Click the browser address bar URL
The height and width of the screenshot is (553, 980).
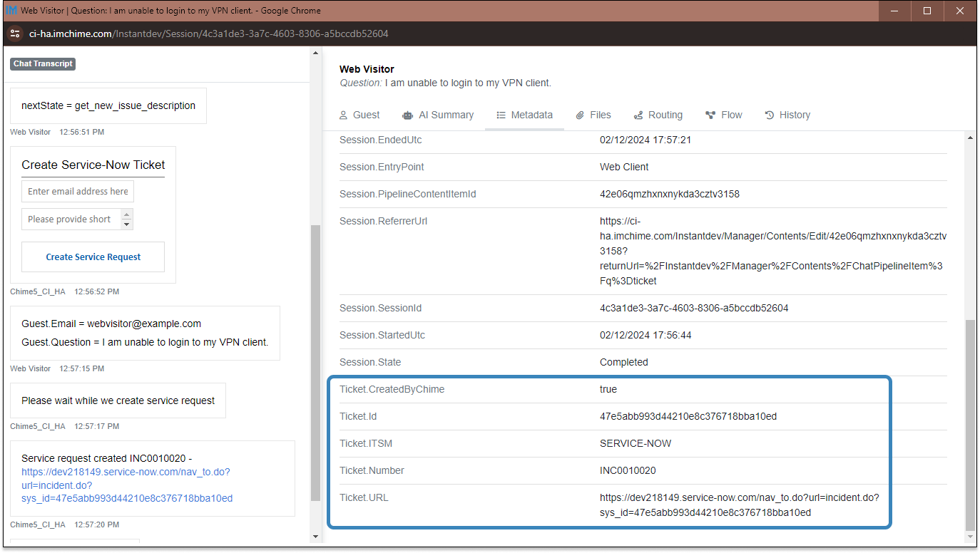[x=208, y=33]
